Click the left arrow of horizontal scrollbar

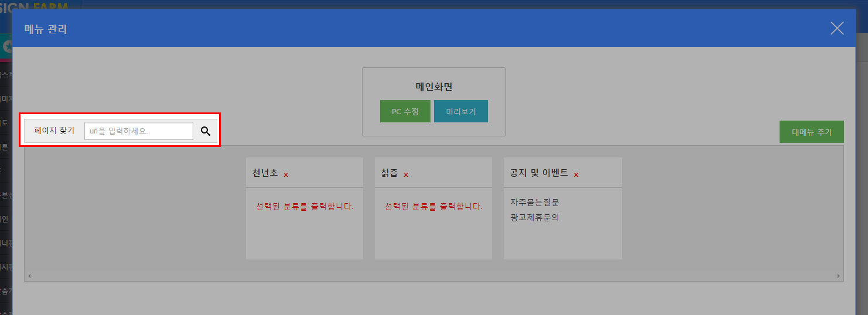point(29,276)
